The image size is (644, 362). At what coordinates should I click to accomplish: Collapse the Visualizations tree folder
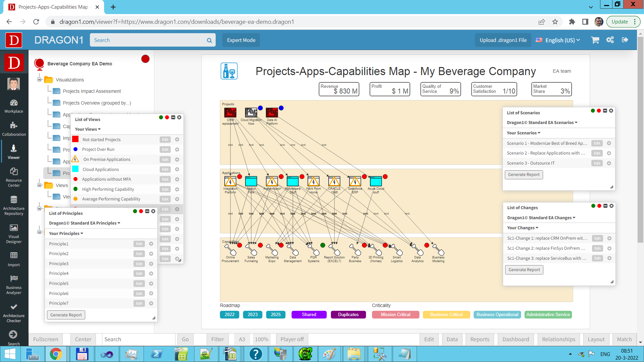[39, 80]
